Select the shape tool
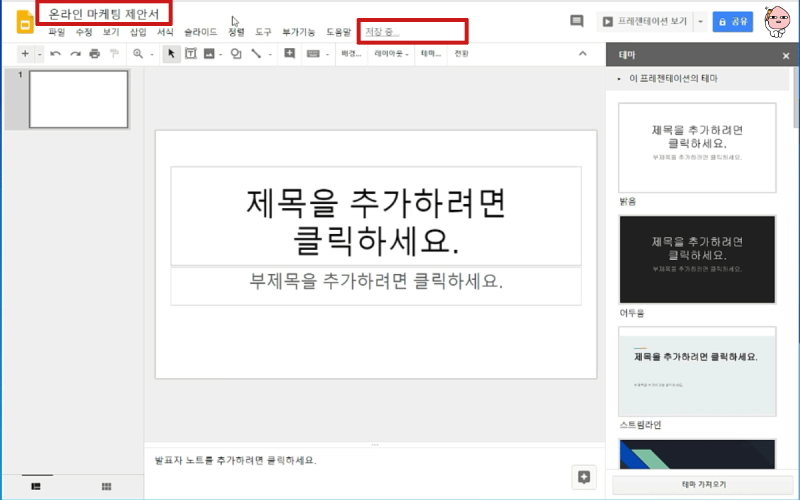Screen dimensions: 800x500 pyautogui.click(x=236, y=54)
